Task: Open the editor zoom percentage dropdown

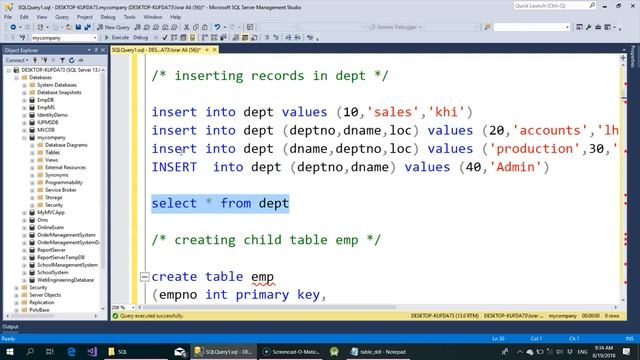Action: tap(133, 307)
